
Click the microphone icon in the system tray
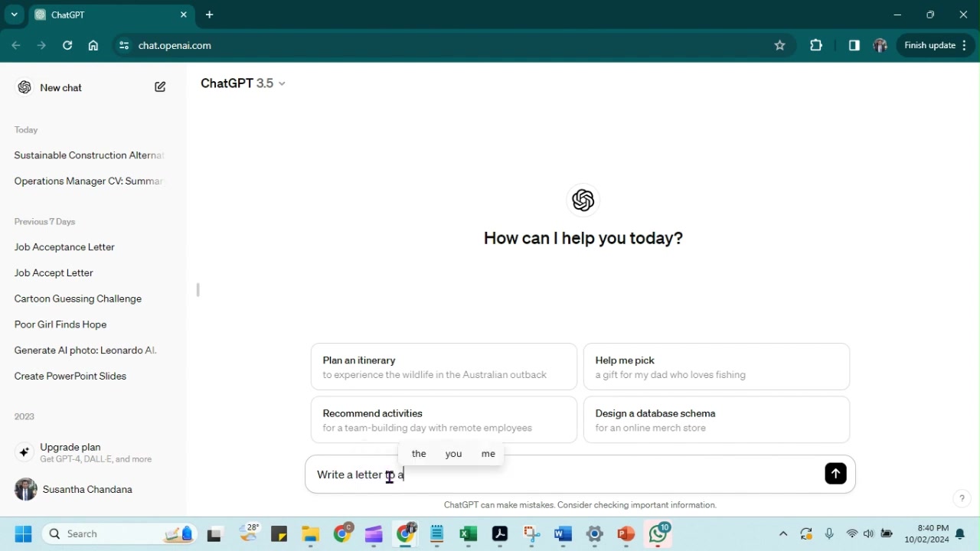click(x=829, y=533)
